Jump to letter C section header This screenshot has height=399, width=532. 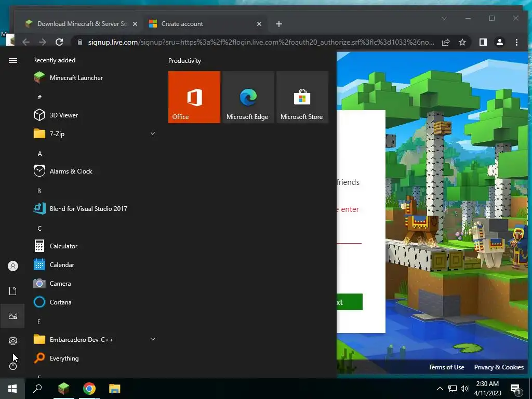click(x=39, y=229)
